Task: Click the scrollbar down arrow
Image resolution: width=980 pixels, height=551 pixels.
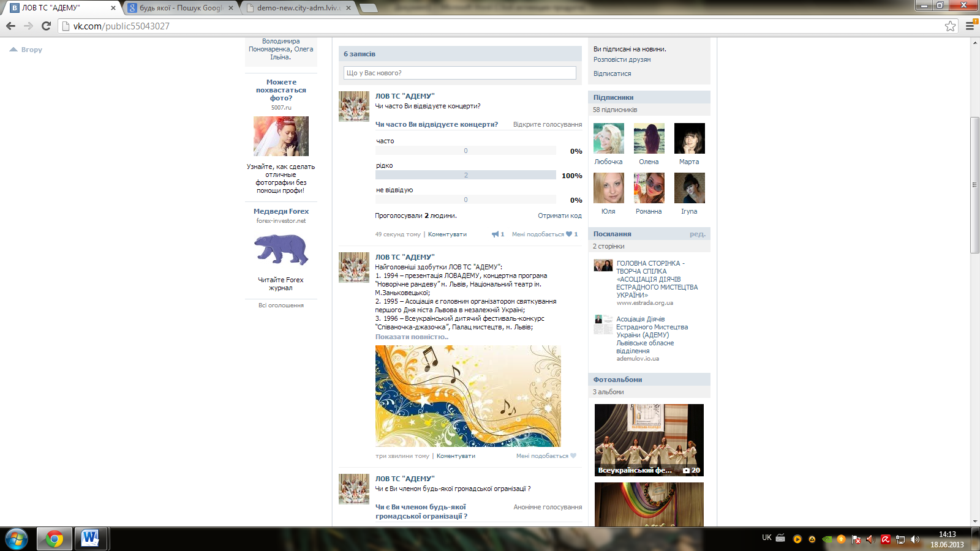Action: (974, 522)
